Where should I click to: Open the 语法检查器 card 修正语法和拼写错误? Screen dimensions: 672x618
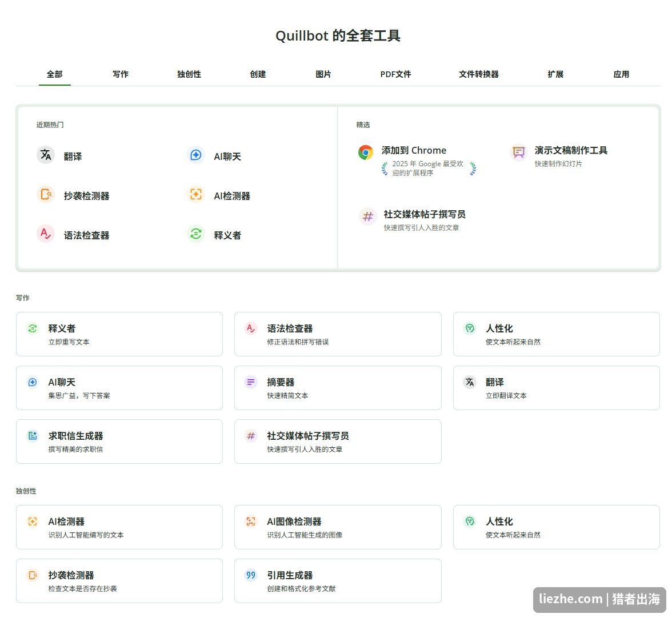(x=338, y=334)
